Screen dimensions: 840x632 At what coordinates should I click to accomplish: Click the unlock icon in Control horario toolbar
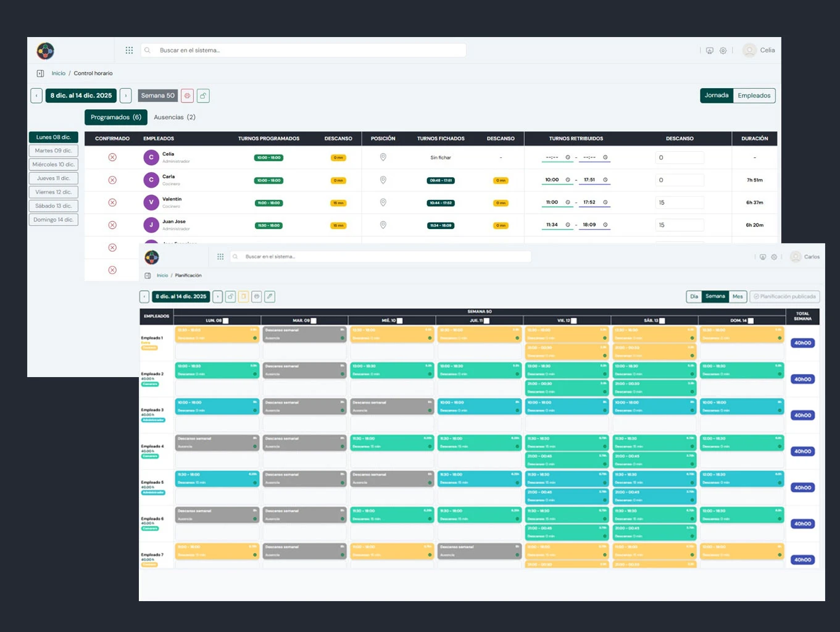pos(203,96)
